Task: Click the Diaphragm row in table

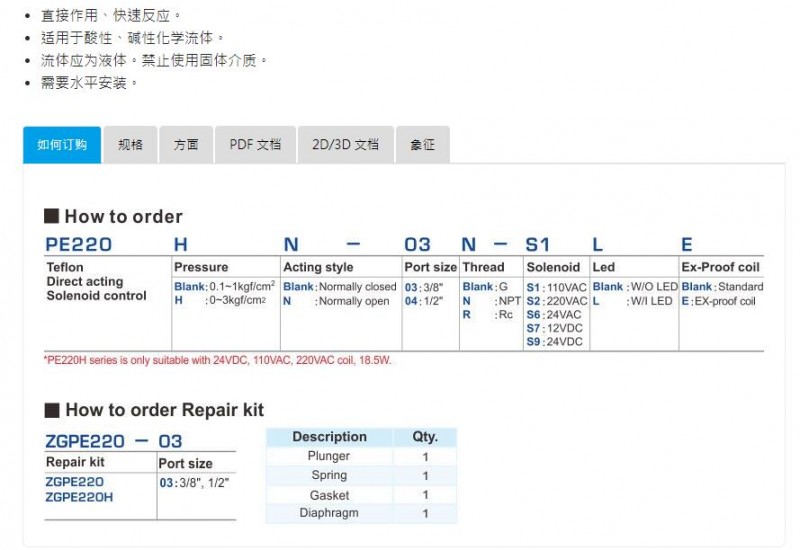Action: pos(329,513)
